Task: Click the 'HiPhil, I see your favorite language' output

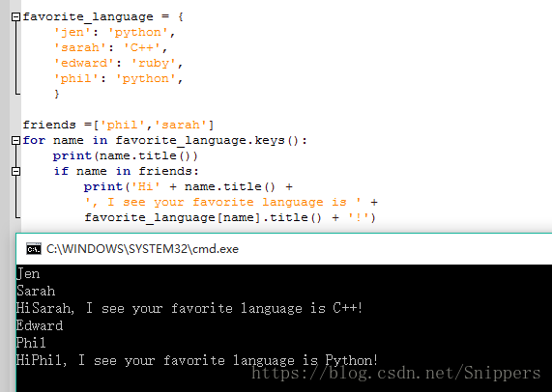Action: coord(197,360)
